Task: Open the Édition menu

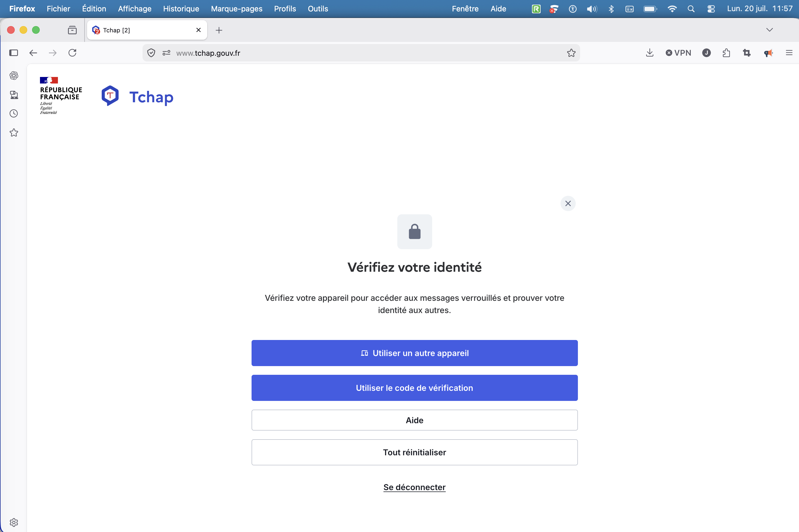Action: point(94,9)
